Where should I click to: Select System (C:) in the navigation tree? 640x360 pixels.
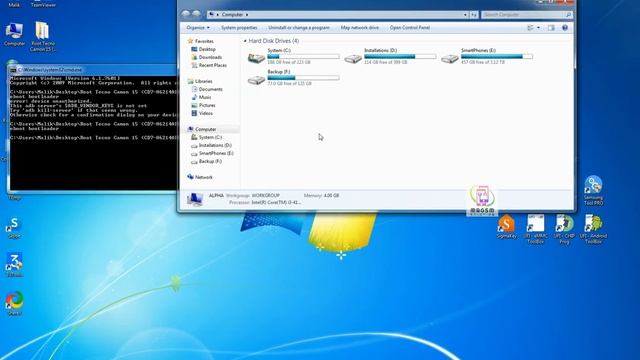pos(210,137)
